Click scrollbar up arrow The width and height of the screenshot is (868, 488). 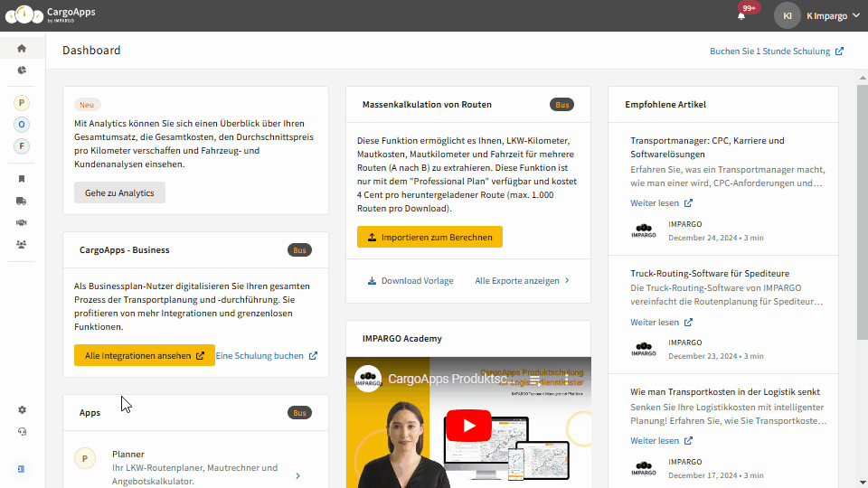click(x=863, y=79)
